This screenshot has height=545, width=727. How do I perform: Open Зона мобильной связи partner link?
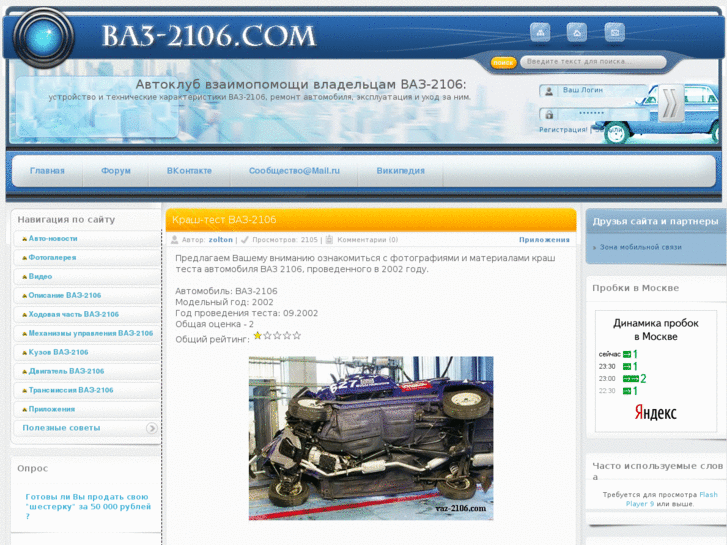640,248
